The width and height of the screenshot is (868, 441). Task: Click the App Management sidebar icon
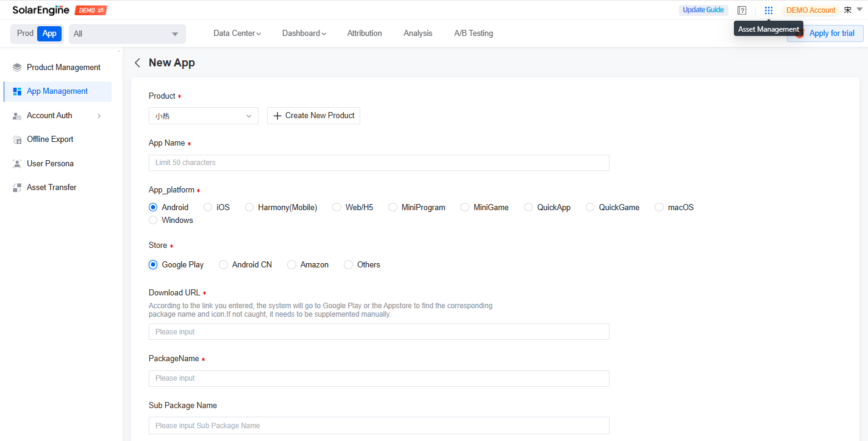pyautogui.click(x=16, y=91)
